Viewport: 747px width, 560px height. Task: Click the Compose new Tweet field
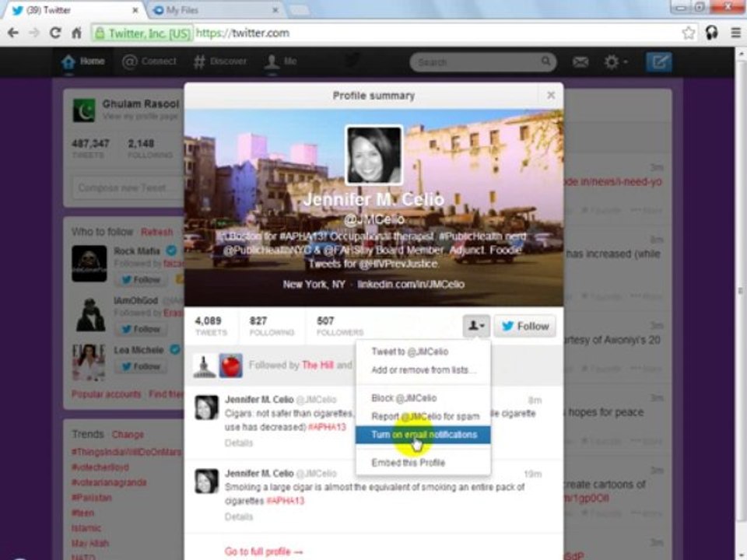pos(128,187)
